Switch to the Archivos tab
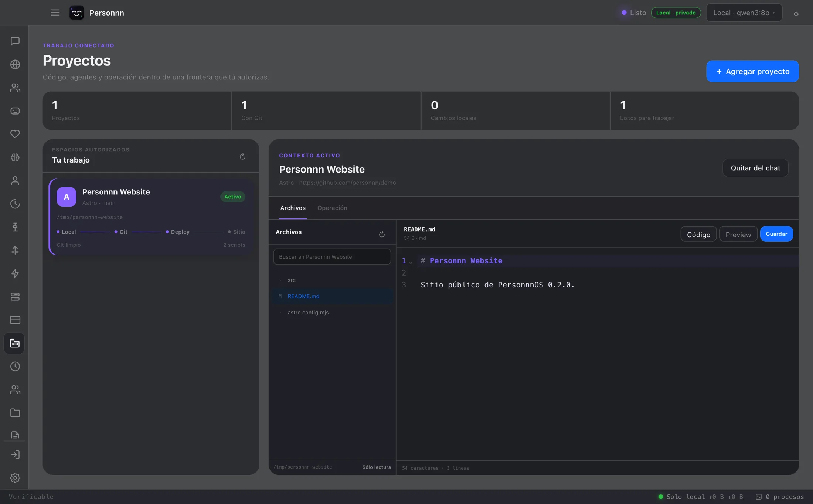This screenshot has height=504, width=813. click(x=293, y=208)
